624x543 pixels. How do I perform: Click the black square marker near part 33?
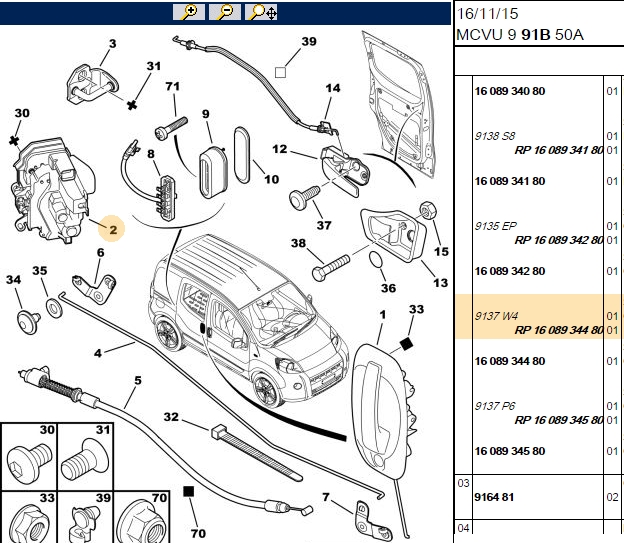[x=406, y=344]
